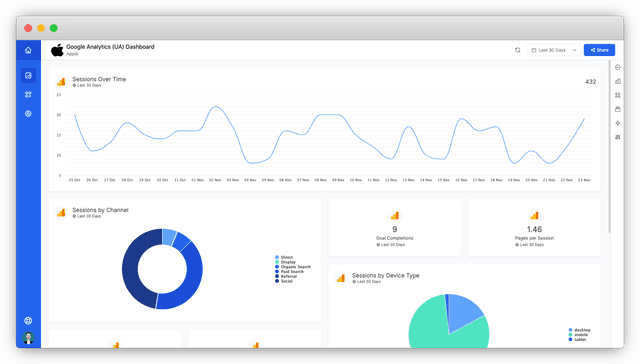Click the Pages per Session label

pyautogui.click(x=534, y=238)
